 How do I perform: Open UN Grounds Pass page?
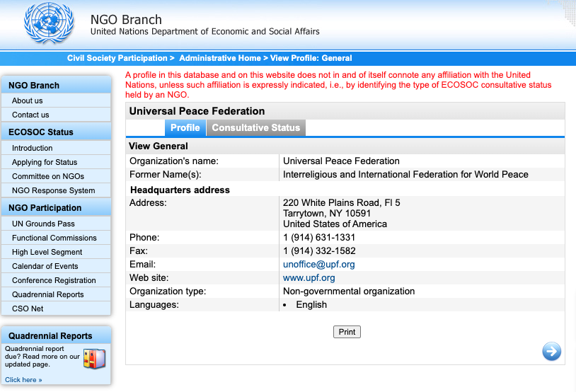(x=56, y=224)
